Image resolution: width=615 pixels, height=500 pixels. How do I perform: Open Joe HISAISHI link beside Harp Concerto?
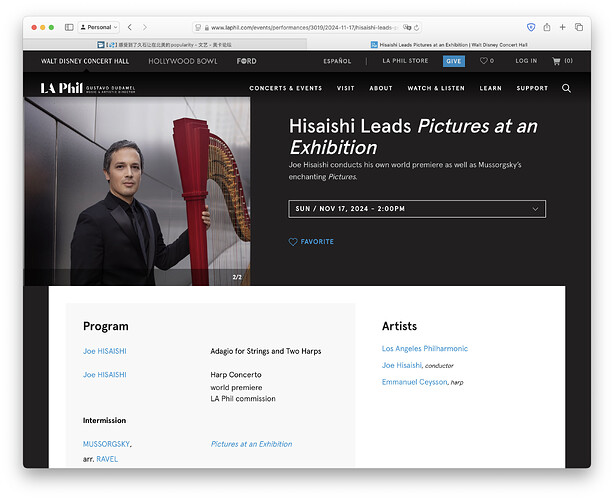[105, 375]
